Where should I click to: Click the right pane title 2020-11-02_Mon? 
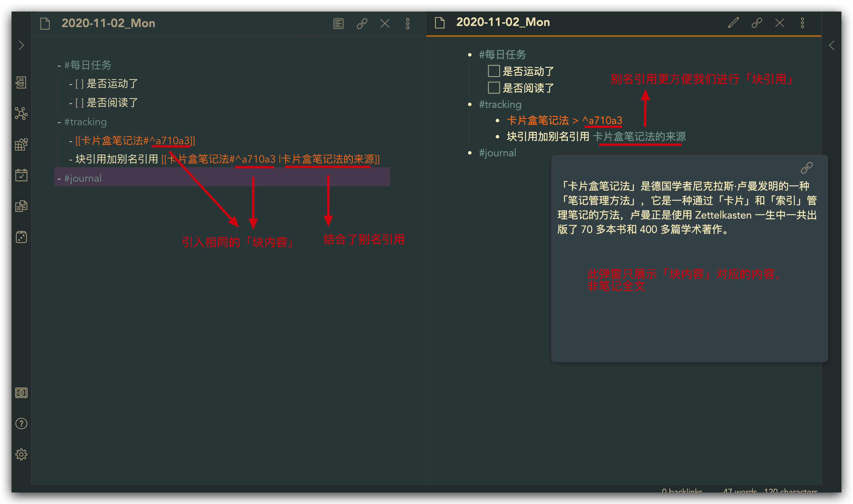click(503, 22)
